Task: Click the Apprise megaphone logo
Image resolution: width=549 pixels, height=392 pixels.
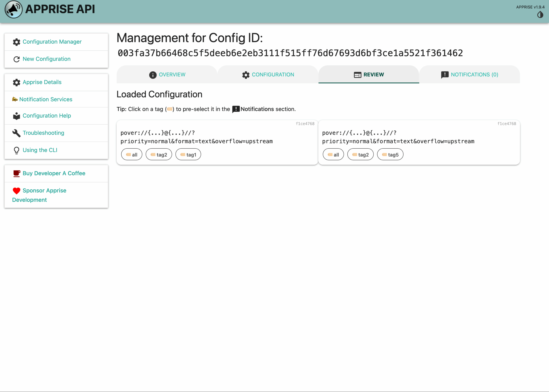Action: click(14, 9)
